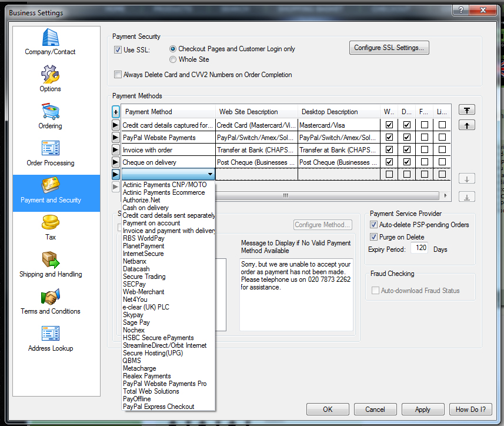Viewport: 504px width, 426px height.
Task: Uncheck Auto-delete PSP-pending Orders
Action: pos(373,225)
